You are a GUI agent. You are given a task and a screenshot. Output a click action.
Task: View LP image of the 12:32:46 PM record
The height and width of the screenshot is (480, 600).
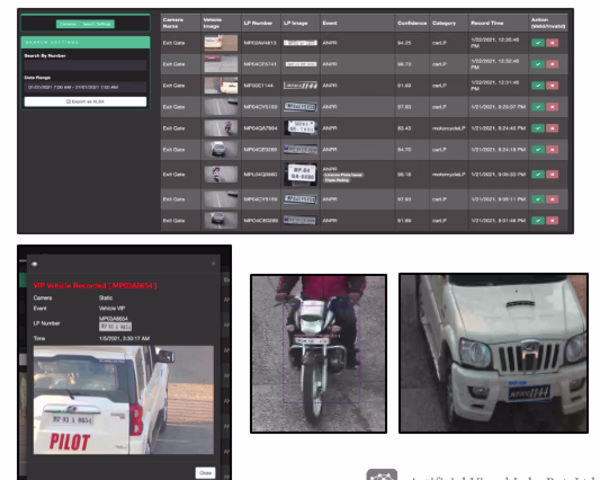[301, 64]
